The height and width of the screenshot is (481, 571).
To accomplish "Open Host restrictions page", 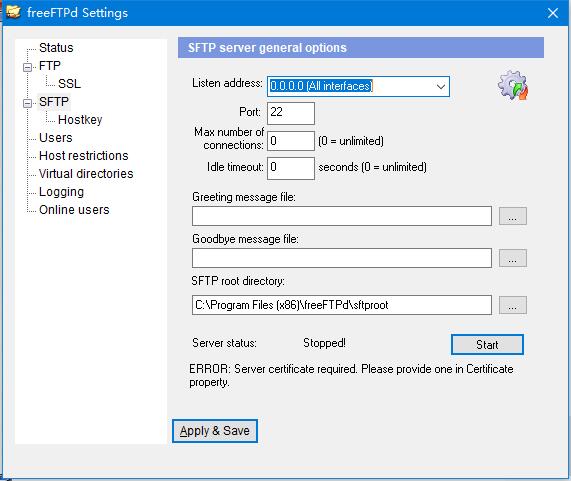I will 83,155.
